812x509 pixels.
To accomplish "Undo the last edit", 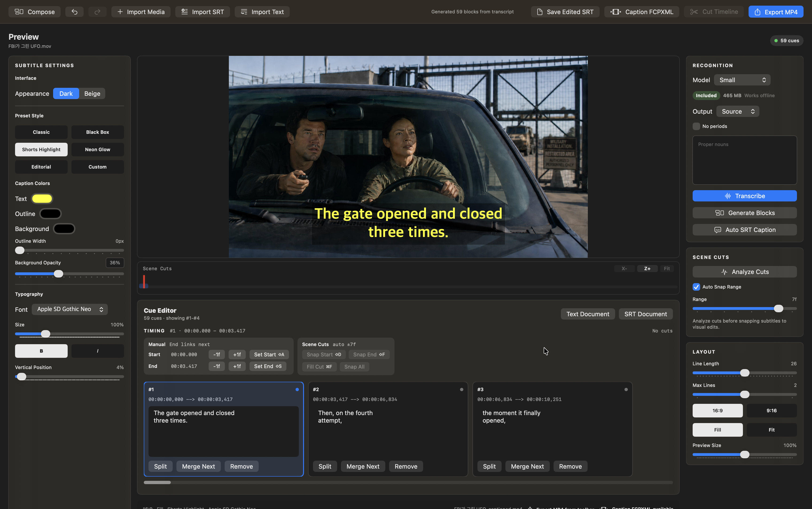I will coord(74,12).
